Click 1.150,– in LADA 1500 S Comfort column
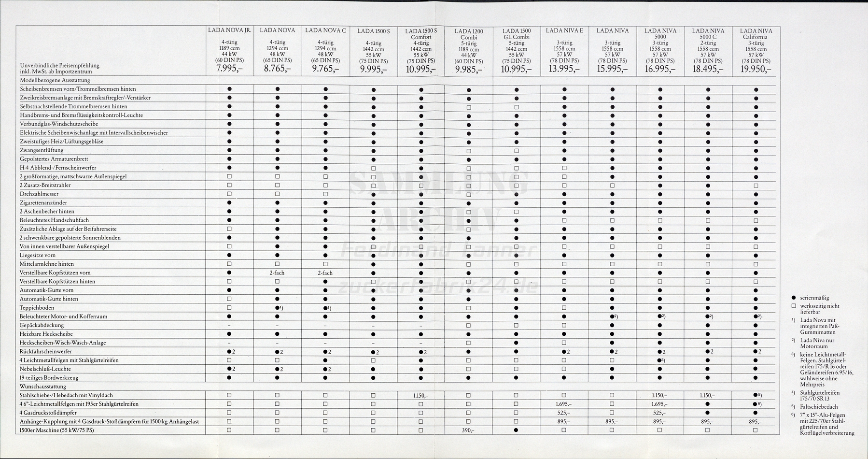Screen dimensions: 868x459 pos(421,395)
